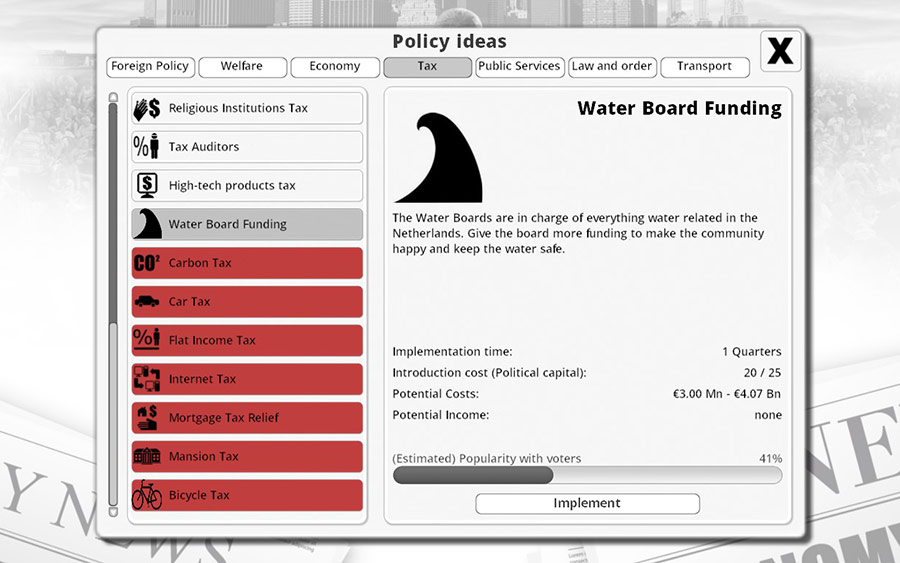The image size is (900, 563).
Task: Go to the Public Services tab
Action: 519,67
